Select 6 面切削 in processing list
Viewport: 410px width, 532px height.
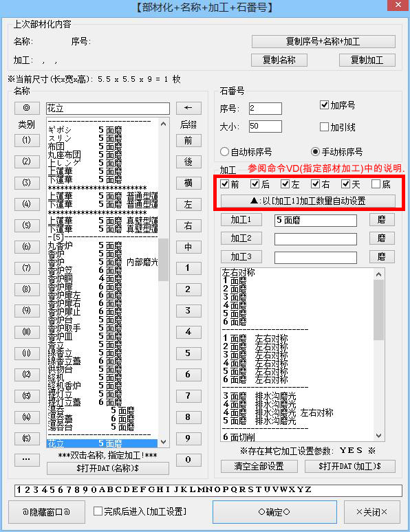(x=239, y=437)
